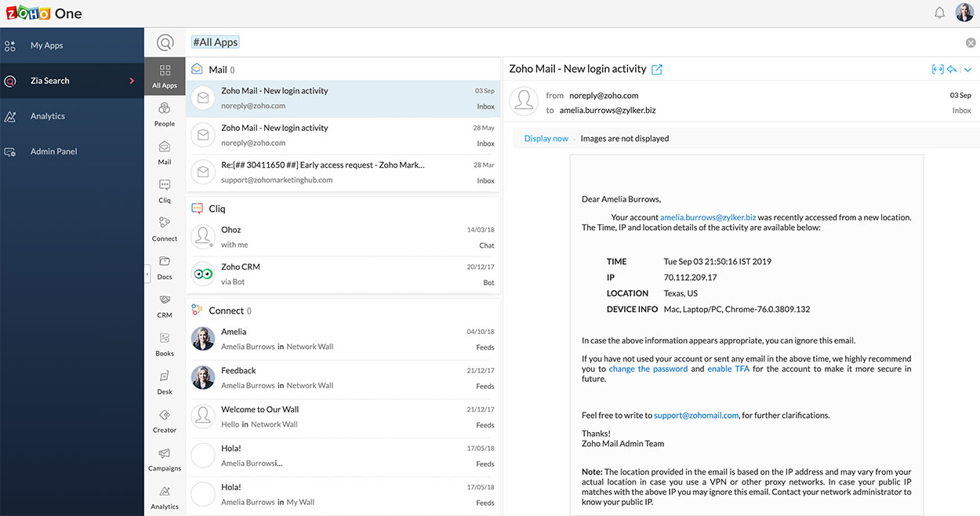Collapse the app sidebar handle

pos(147,274)
